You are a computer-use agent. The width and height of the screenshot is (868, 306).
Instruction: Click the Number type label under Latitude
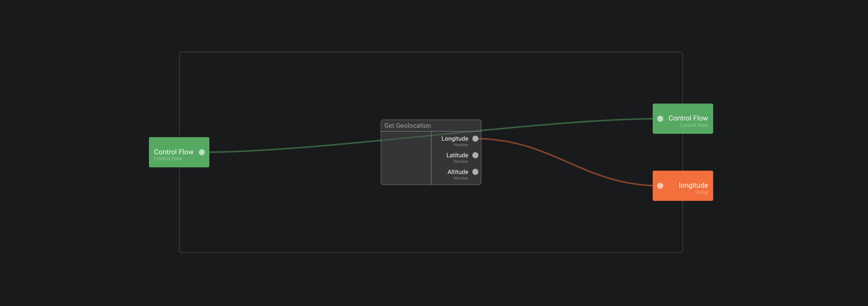coord(461,162)
